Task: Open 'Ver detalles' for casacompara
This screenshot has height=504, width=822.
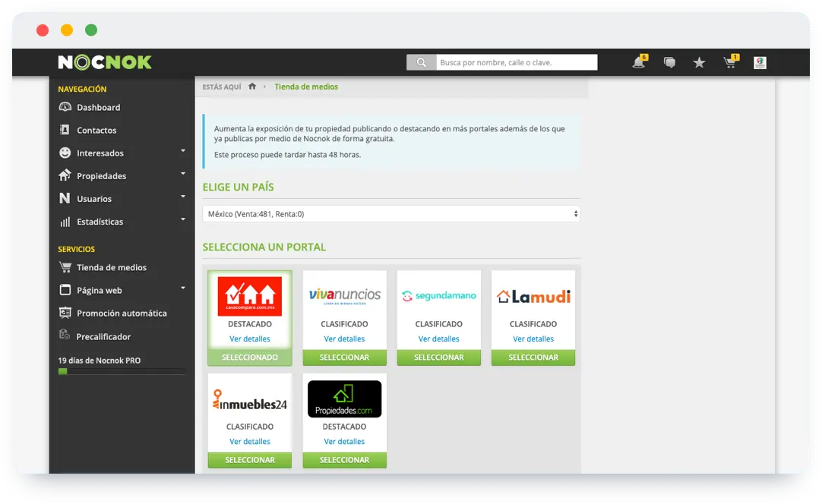Action: [x=249, y=339]
